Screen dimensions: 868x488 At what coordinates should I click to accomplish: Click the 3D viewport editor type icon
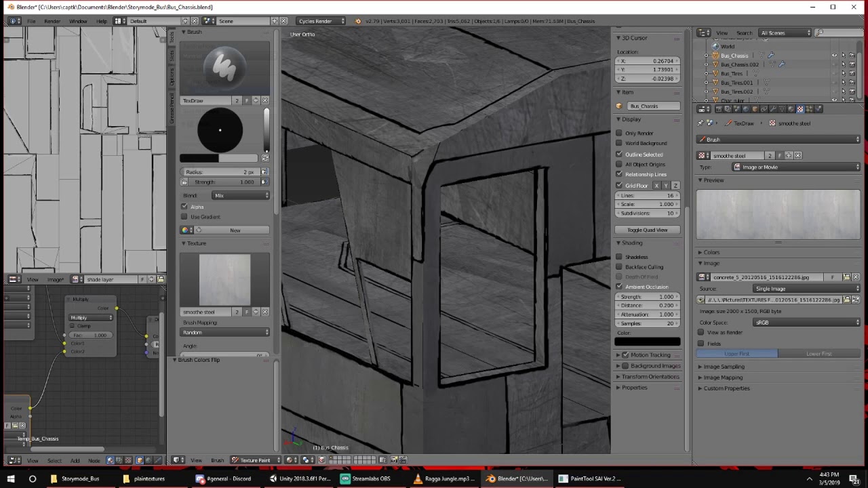178,460
